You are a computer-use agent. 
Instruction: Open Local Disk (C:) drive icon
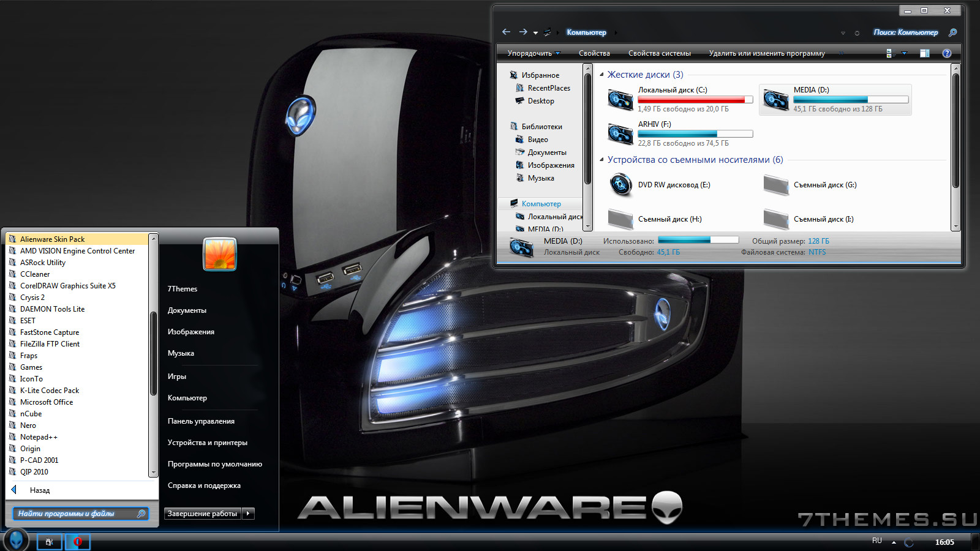tap(620, 99)
